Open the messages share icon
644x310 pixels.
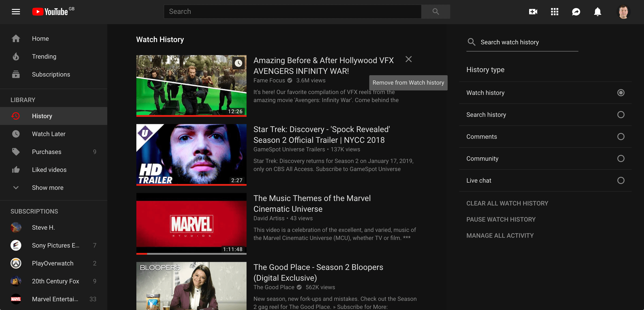[x=576, y=11]
